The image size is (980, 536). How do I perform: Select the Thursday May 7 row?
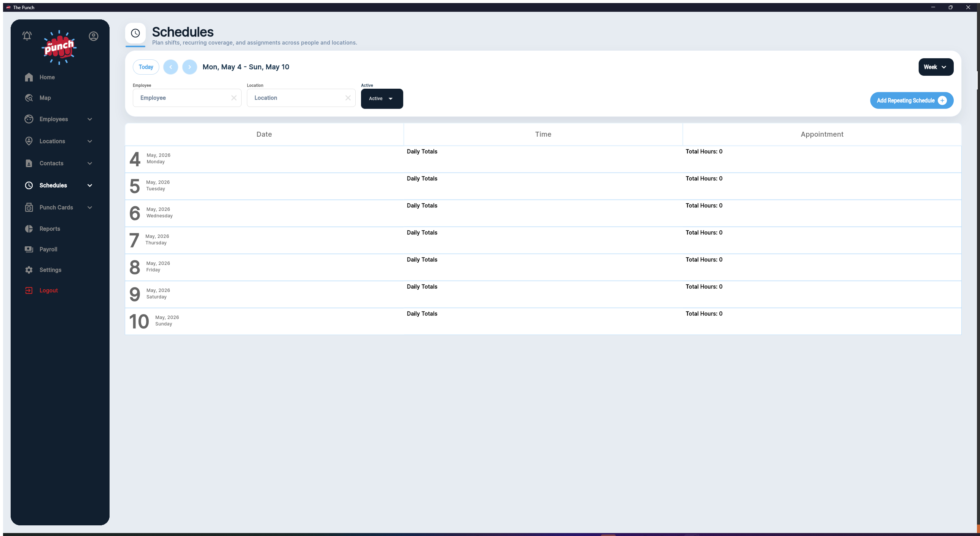(x=543, y=240)
